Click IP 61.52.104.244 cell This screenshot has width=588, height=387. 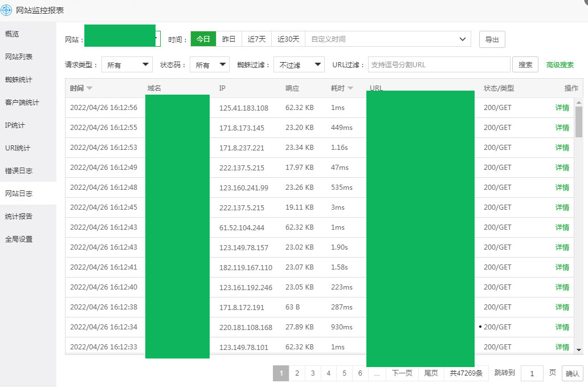pyautogui.click(x=242, y=227)
